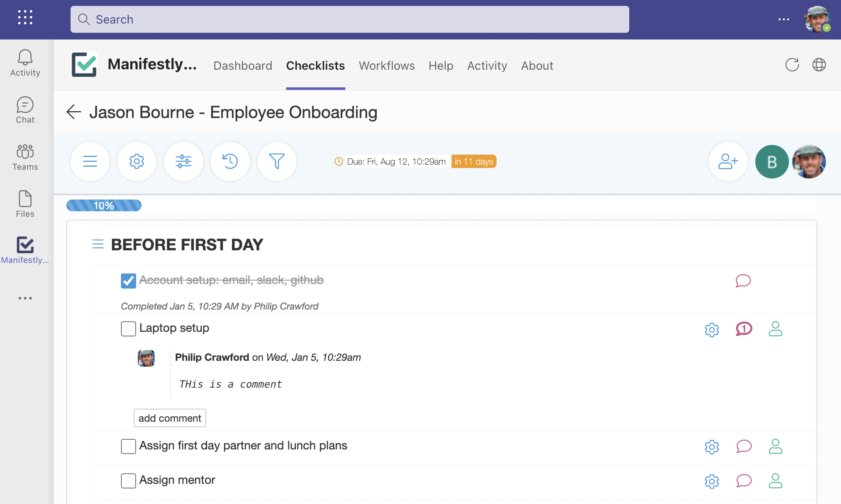Click the add comment button
This screenshot has height=504, width=841.
pos(170,418)
